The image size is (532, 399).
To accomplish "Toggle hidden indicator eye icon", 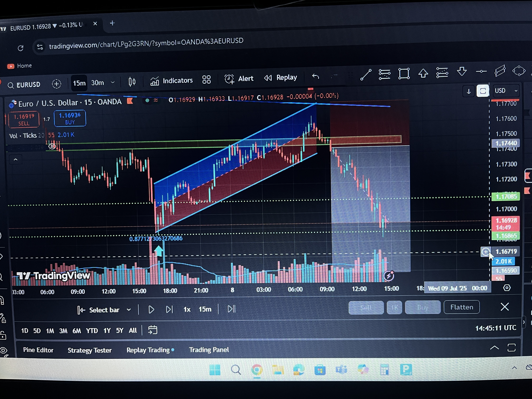I will (52, 146).
